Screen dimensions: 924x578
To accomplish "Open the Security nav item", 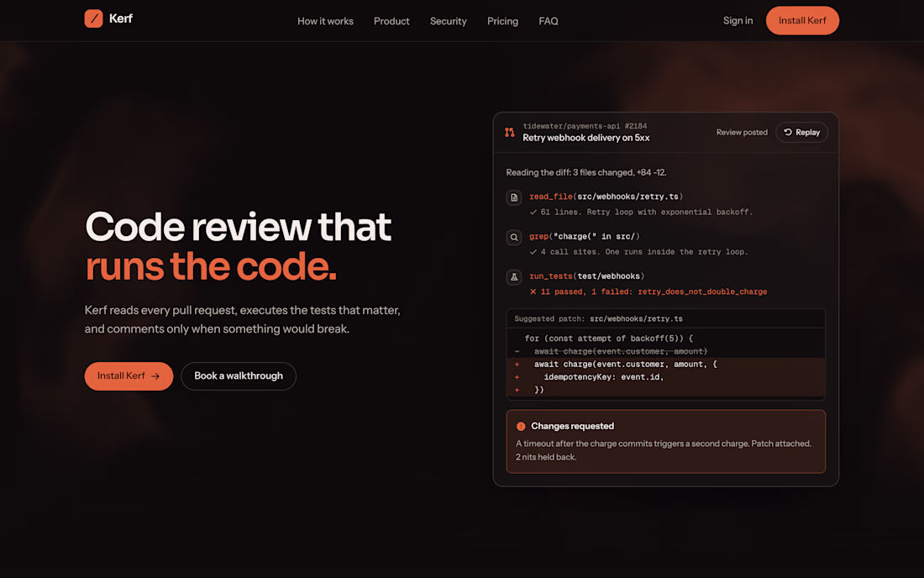I will tap(449, 21).
